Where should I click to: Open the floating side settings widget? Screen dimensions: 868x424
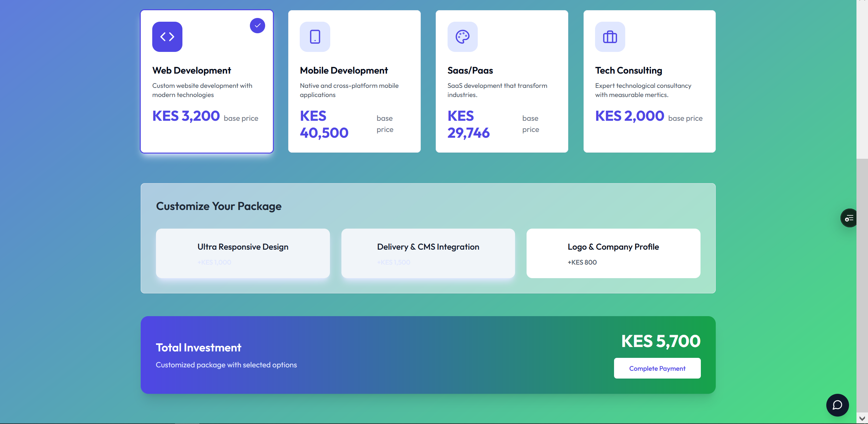click(849, 218)
